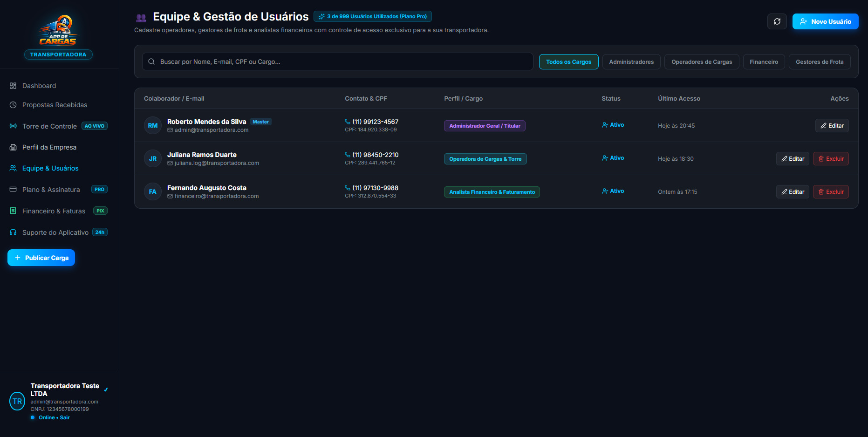Image resolution: width=868 pixels, height=437 pixels.
Task: Click the search magnifier icon
Action: pos(151,61)
